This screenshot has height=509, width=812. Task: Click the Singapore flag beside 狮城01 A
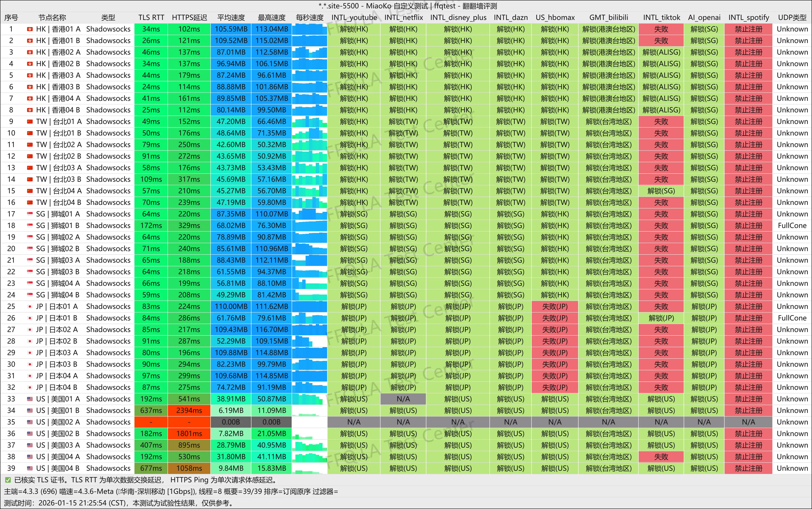coord(30,214)
